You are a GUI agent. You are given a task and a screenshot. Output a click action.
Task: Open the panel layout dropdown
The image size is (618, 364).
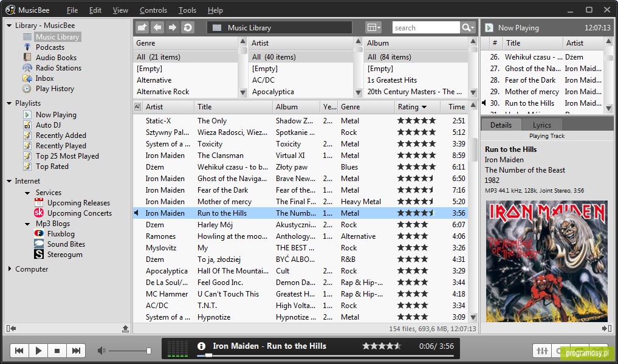coord(373,27)
